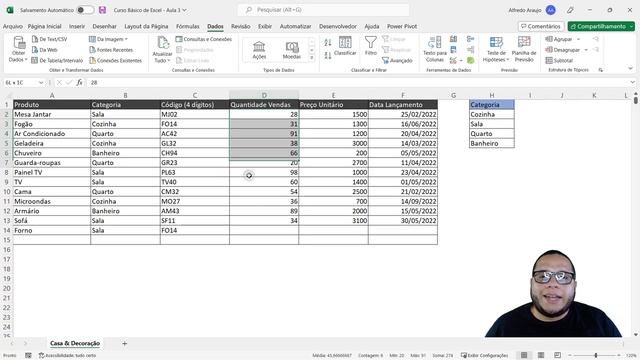Save the workbook with the disk icon
Image resolution: width=640 pixels, height=360 pixels.
[x=102, y=10]
